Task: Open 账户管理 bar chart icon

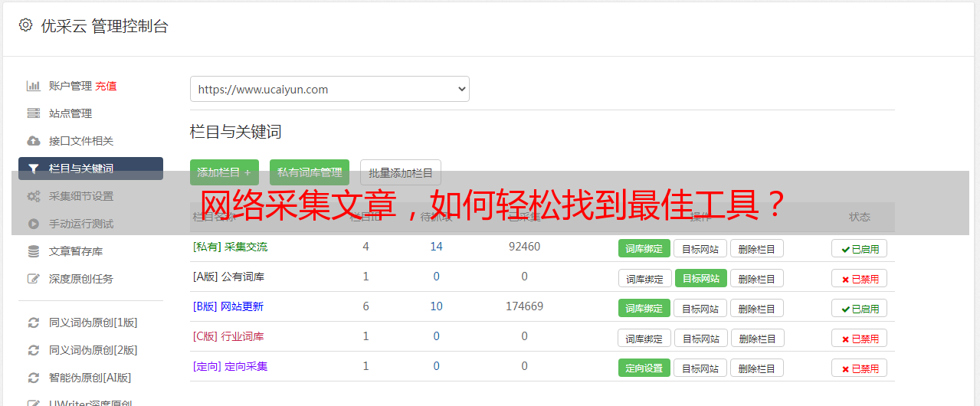Action: 33,86
